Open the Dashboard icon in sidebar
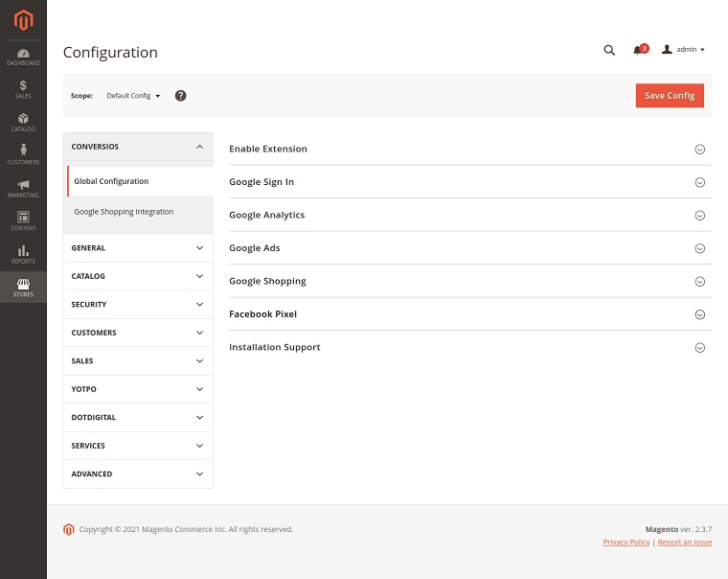The height and width of the screenshot is (579, 728). tap(23, 57)
